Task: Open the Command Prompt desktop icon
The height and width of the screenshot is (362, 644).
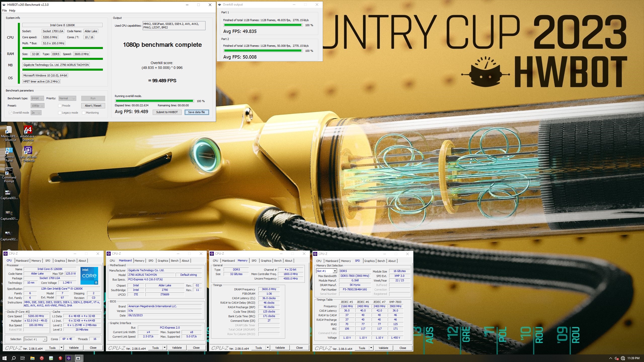Action: pyautogui.click(x=9, y=175)
